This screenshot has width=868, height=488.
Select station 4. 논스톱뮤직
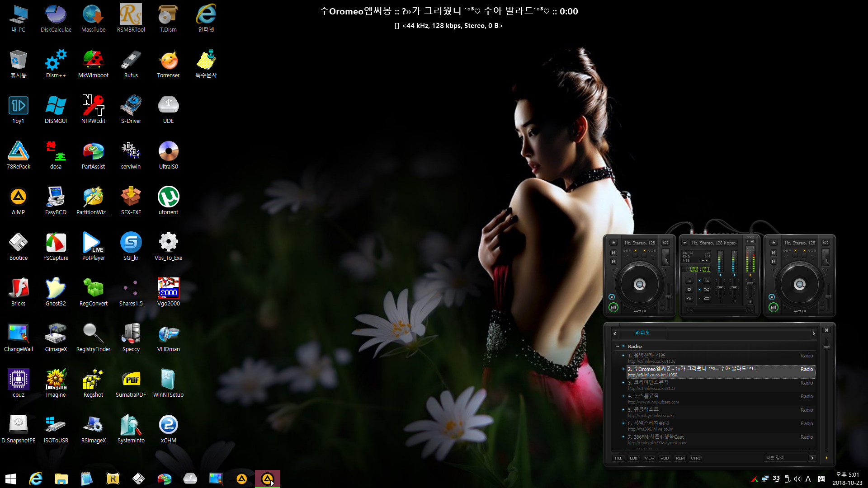(x=720, y=399)
